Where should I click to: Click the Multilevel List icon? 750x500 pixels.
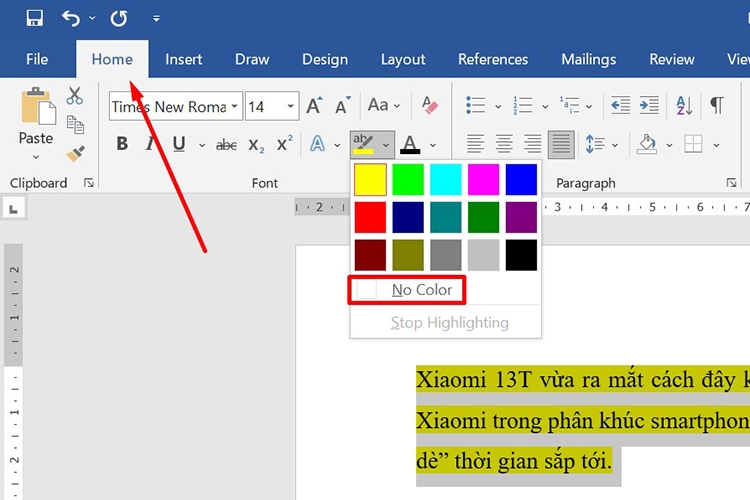pos(569,105)
